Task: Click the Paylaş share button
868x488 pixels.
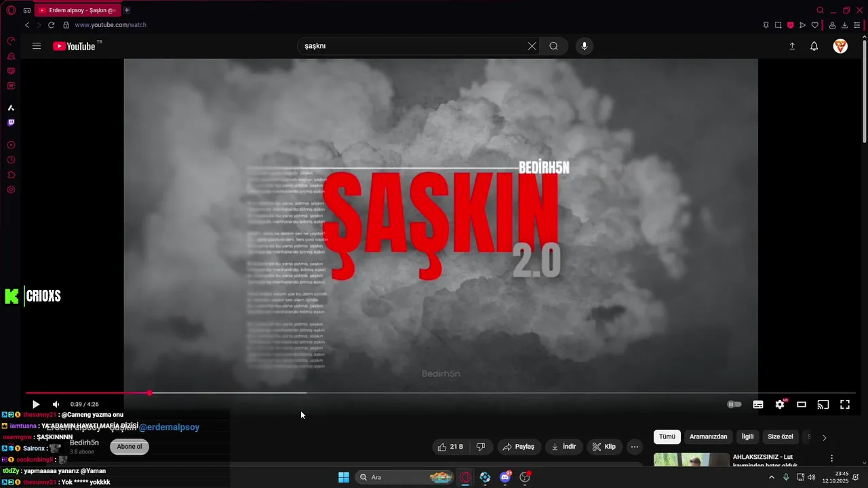Action: tap(518, 447)
